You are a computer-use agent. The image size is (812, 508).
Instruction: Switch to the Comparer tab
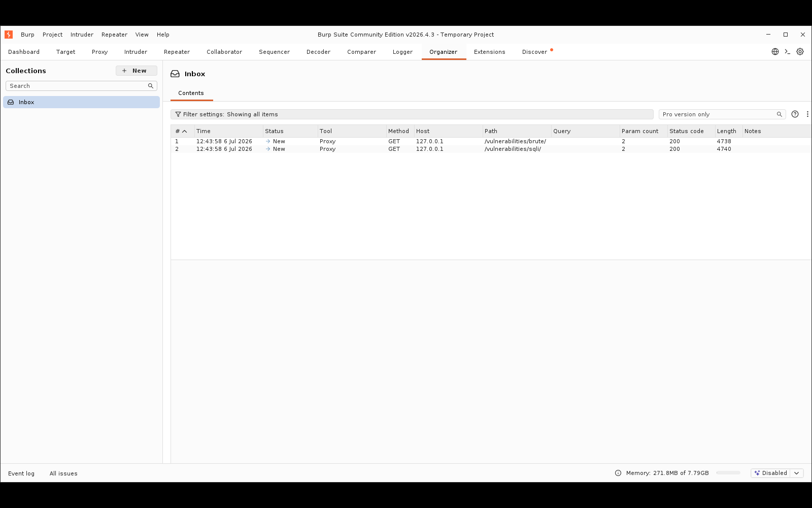[361, 52]
